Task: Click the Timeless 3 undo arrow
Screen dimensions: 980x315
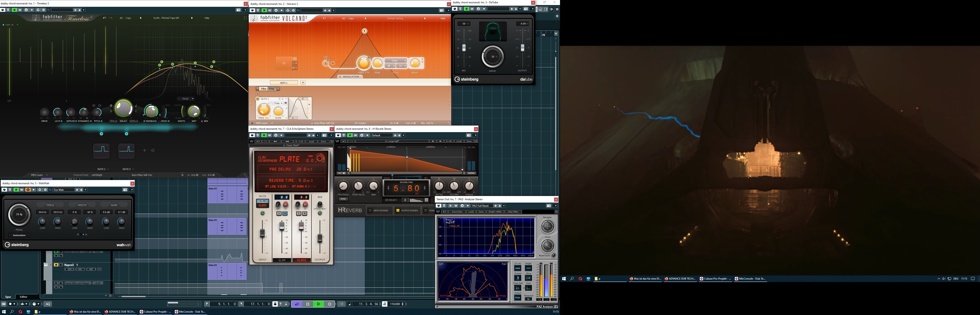Action: 104,18
